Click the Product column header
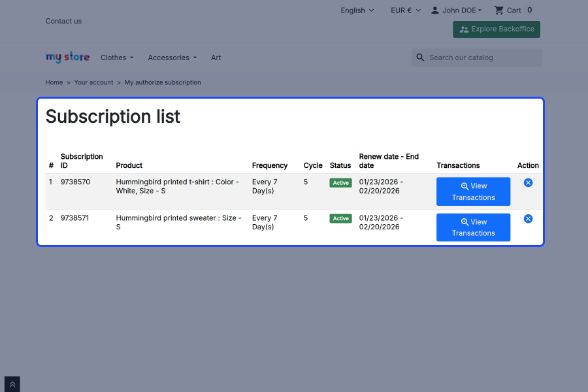This screenshot has height=392, width=588. click(x=129, y=165)
